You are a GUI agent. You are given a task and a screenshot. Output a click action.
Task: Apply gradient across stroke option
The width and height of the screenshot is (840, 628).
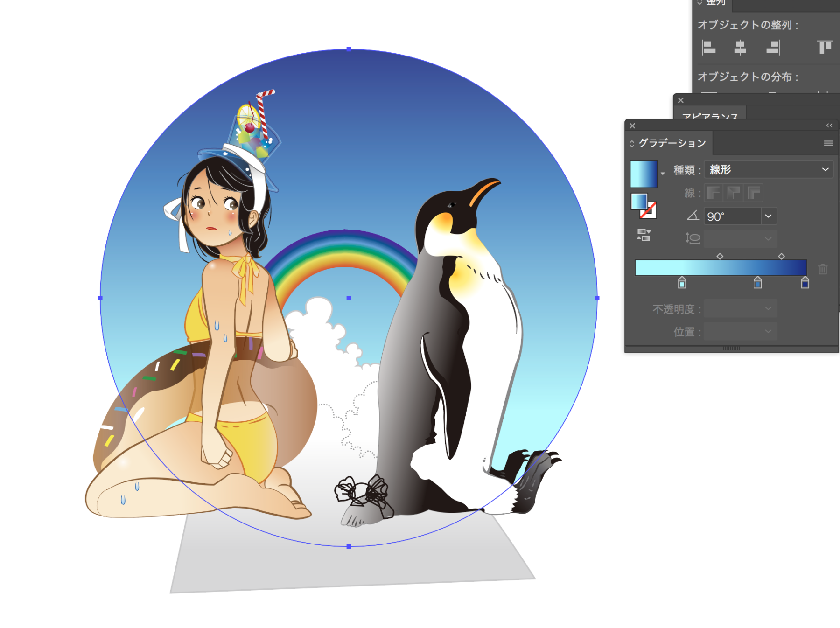point(754,192)
